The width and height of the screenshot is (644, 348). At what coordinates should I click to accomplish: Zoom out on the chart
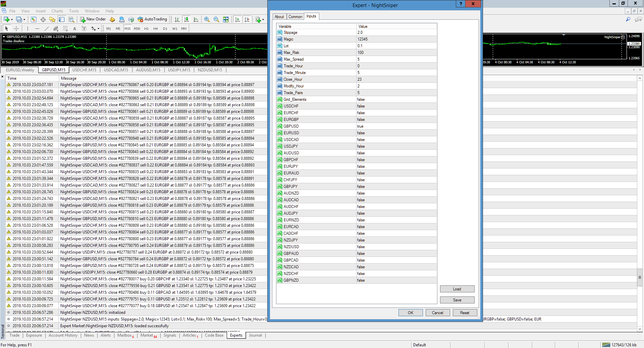[216, 19]
